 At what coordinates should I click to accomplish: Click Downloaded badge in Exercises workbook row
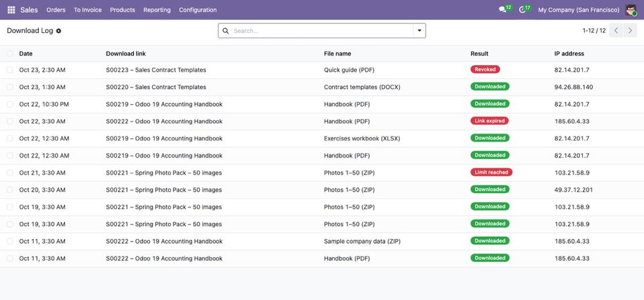pos(490,138)
